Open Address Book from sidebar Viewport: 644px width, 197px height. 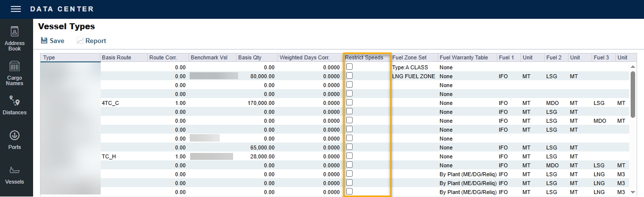pos(14,39)
